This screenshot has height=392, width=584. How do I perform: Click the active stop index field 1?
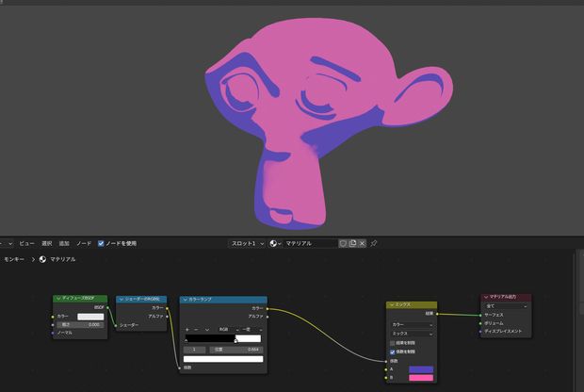[194, 350]
